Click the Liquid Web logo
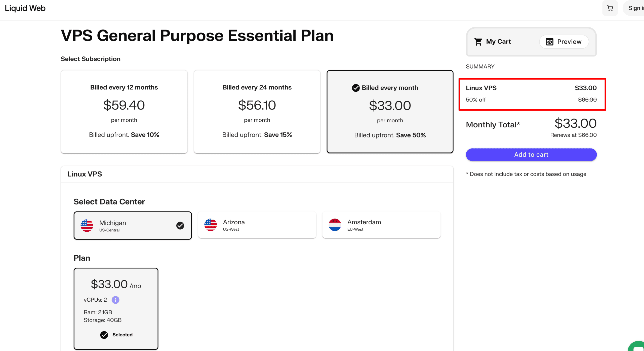The image size is (644, 351). [x=25, y=8]
